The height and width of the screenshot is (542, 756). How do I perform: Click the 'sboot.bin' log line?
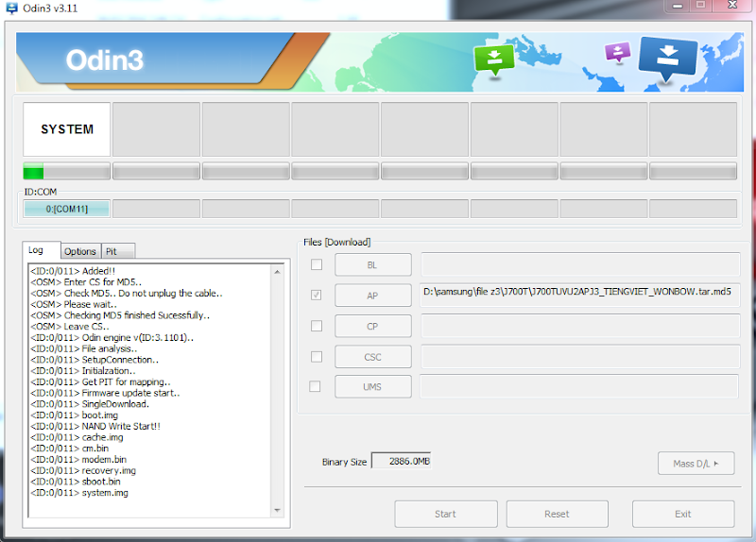[76, 482]
